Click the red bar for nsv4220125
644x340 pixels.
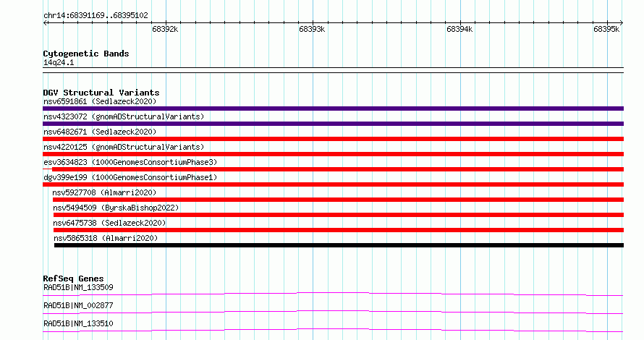[x=333, y=154]
